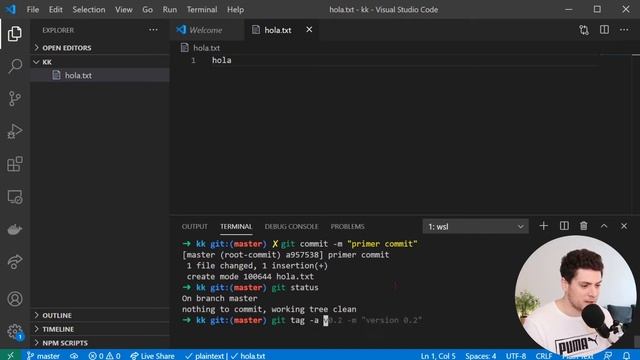Select the Terminal panel tab

click(x=236, y=227)
